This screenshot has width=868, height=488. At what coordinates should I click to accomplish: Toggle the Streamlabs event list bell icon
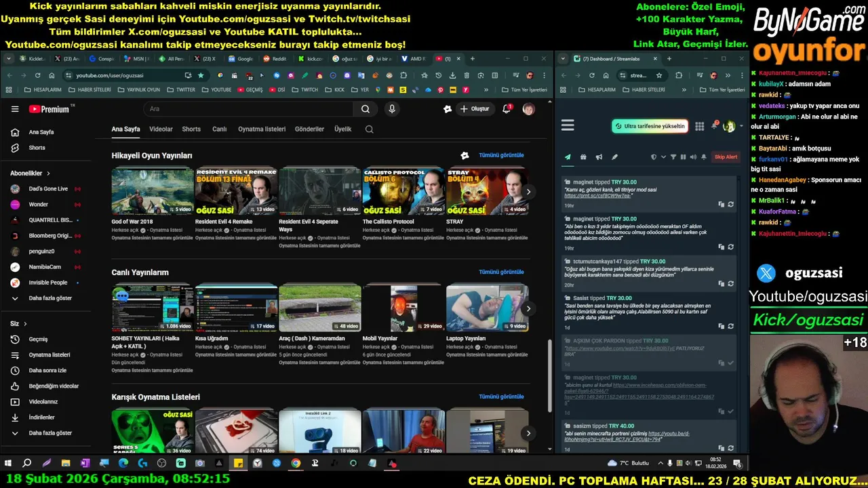pos(704,157)
